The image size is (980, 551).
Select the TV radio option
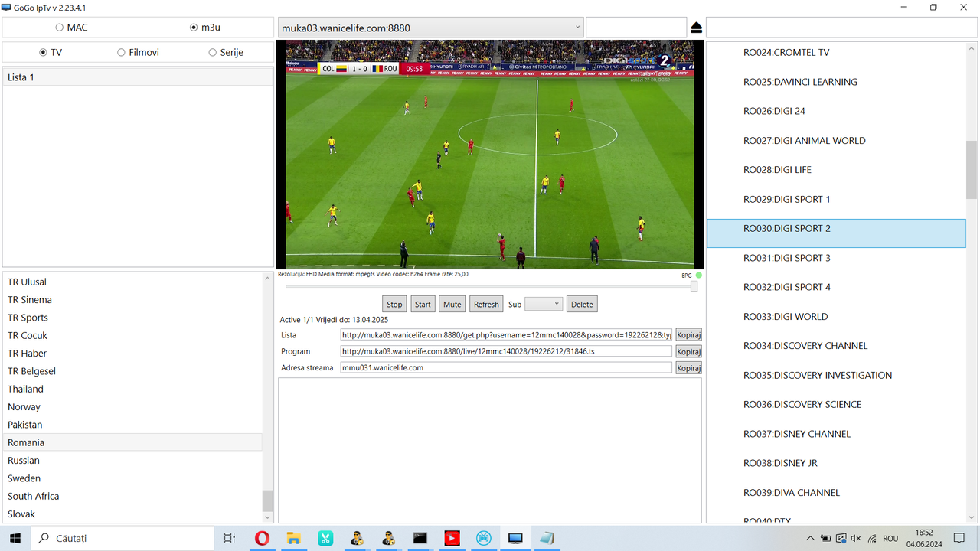point(43,53)
